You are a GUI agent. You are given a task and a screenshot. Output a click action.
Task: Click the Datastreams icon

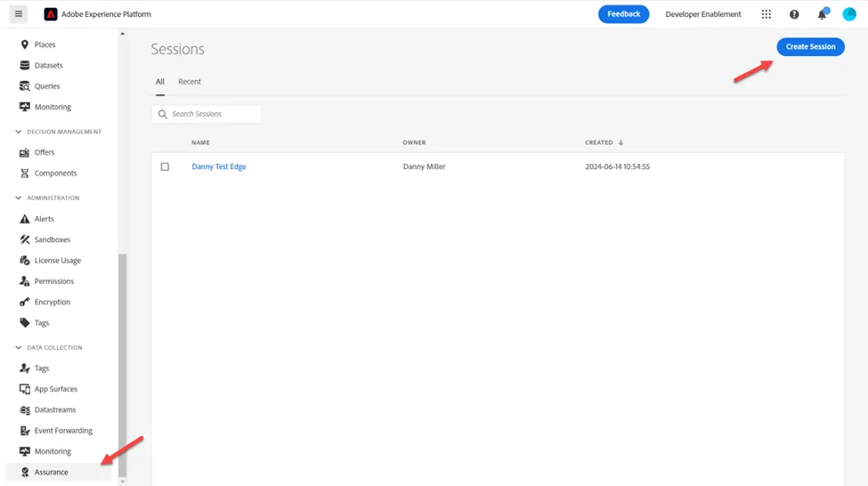tap(24, 409)
